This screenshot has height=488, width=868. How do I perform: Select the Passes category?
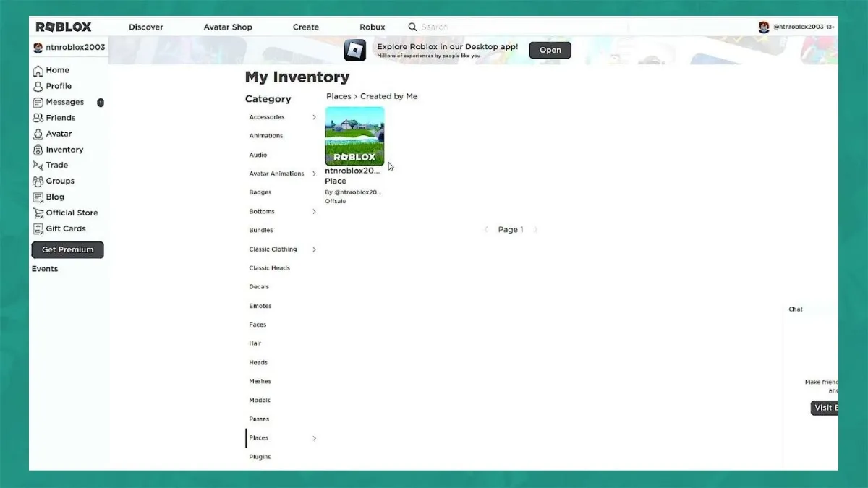coord(259,419)
